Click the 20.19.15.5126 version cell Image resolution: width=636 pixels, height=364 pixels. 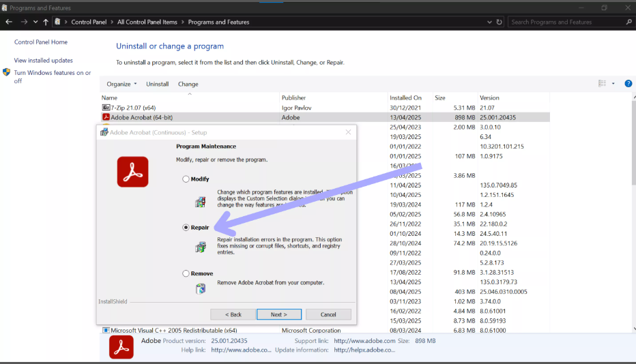[x=499, y=243]
